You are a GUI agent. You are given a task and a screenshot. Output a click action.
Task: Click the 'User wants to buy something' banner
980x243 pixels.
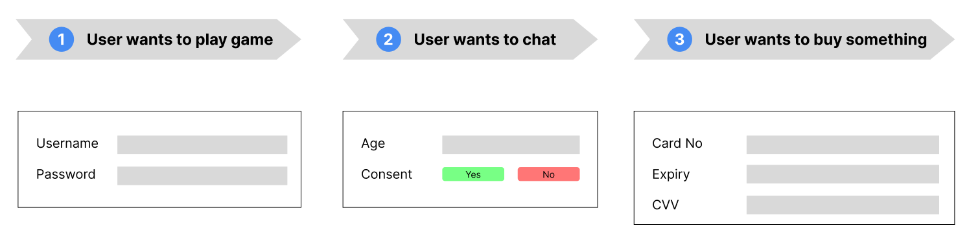point(794,40)
